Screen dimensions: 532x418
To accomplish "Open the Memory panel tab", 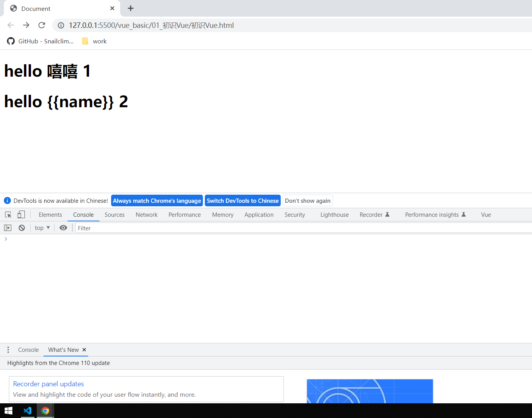I will point(223,215).
